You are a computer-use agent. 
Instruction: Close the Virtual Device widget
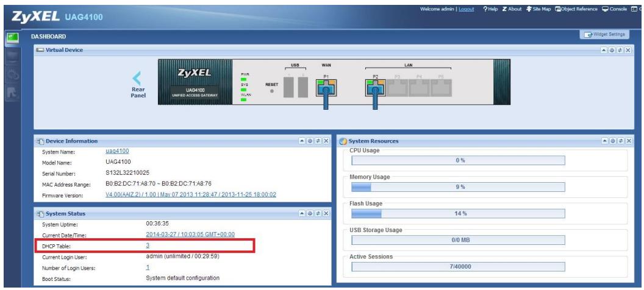click(x=628, y=50)
